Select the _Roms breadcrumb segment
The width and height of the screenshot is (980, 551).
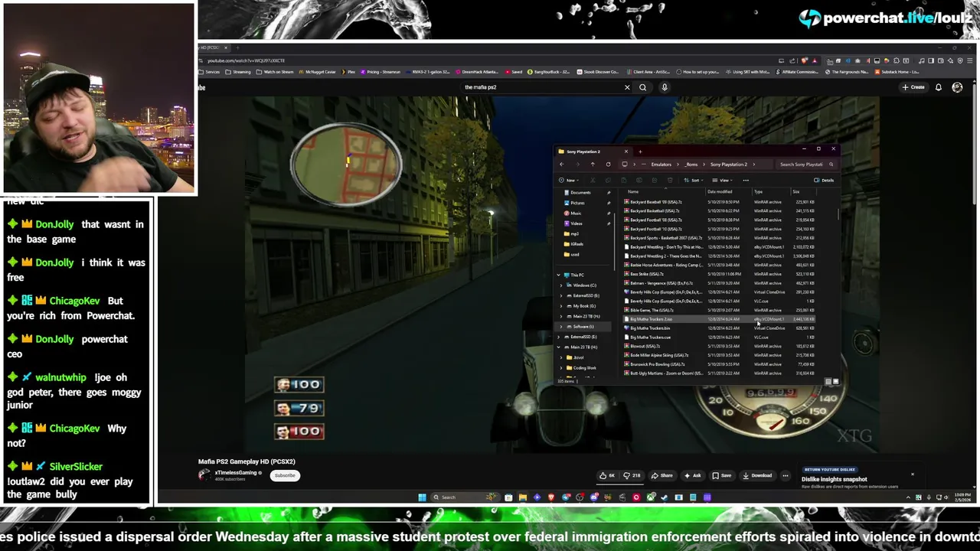[691, 165]
